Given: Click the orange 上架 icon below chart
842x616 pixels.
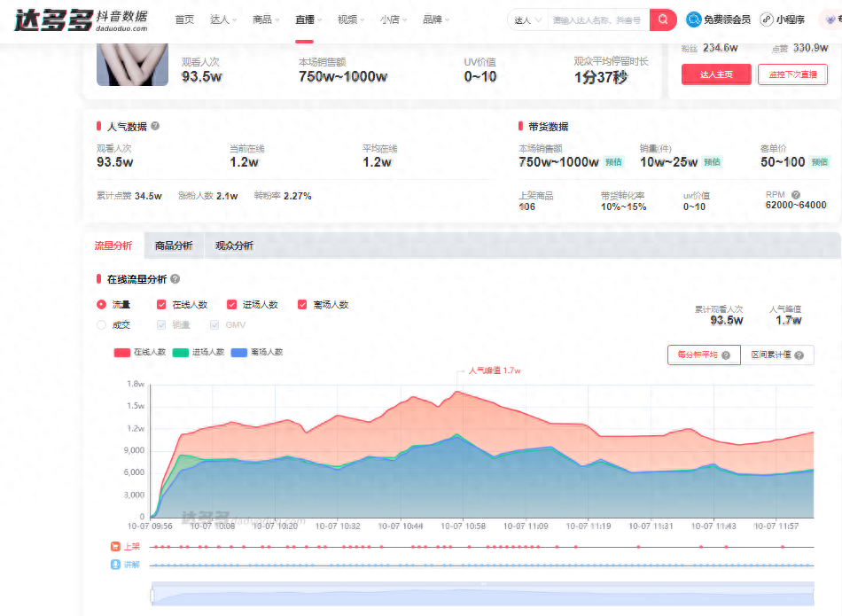Looking at the screenshot, I should (115, 547).
